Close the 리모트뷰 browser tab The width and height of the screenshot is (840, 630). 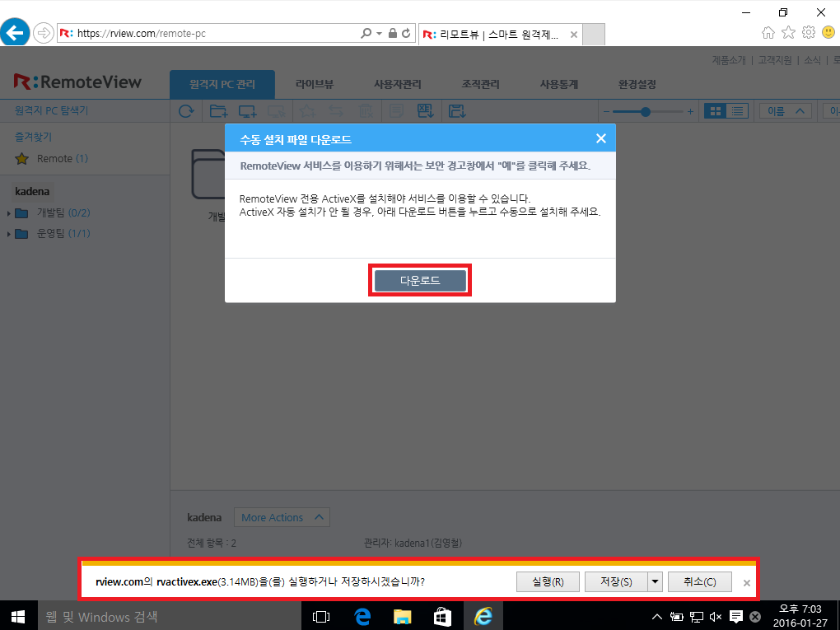(574, 35)
